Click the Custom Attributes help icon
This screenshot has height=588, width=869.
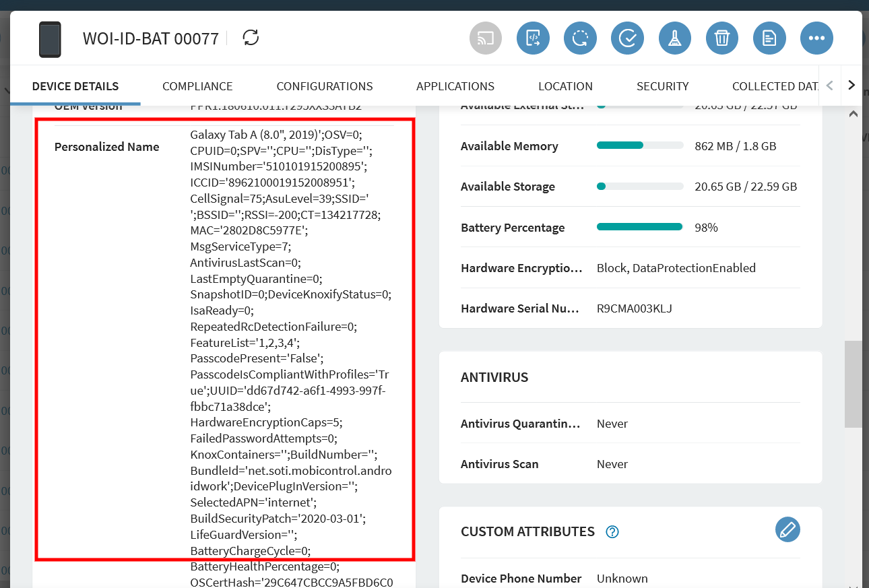(612, 532)
